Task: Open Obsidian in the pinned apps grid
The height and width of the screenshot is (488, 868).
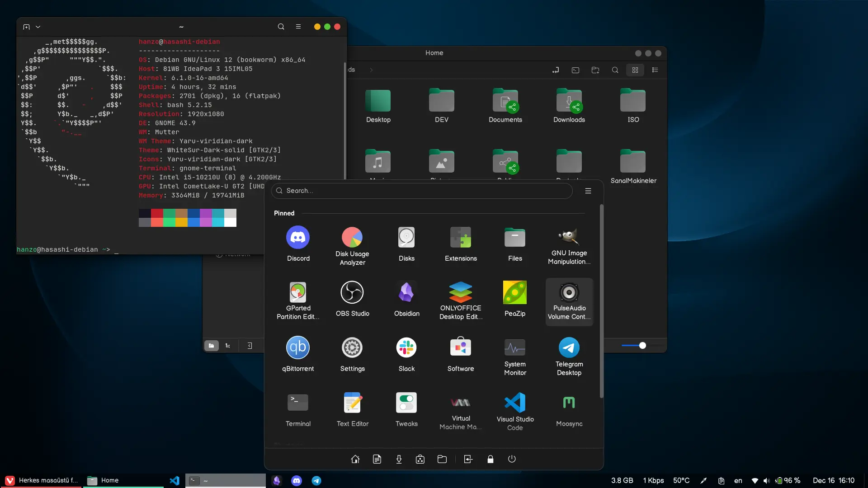Action: [x=406, y=301]
